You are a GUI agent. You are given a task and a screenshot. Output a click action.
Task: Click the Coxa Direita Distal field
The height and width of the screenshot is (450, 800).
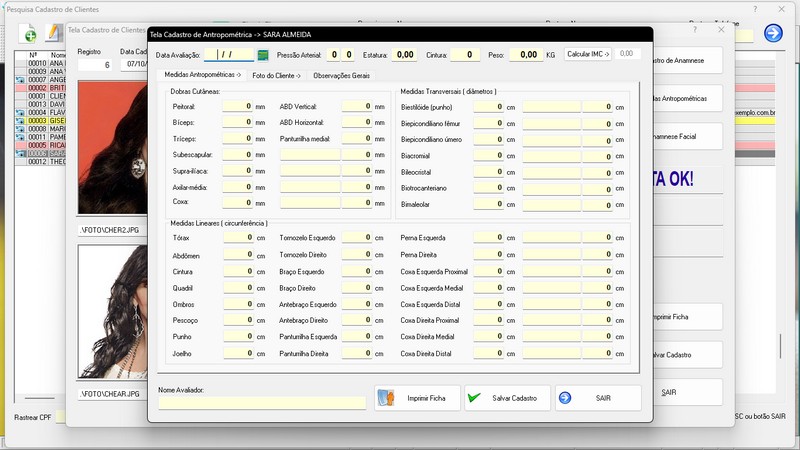(x=488, y=353)
